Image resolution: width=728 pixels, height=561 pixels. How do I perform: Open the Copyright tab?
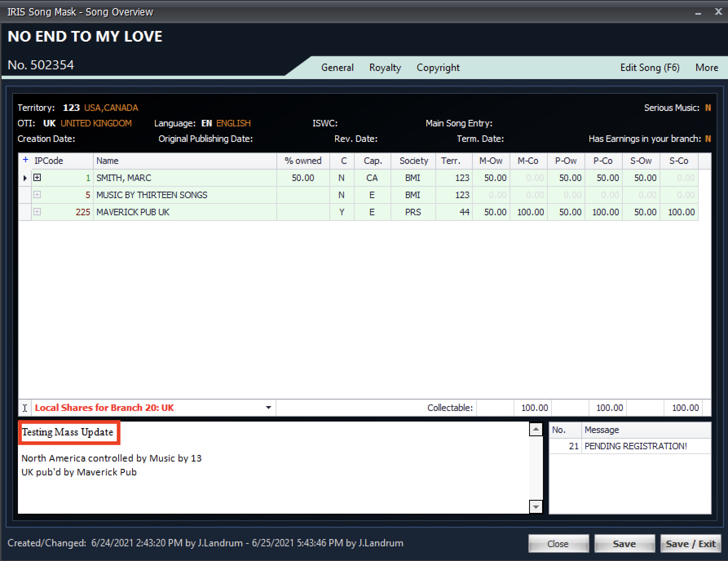click(x=438, y=68)
